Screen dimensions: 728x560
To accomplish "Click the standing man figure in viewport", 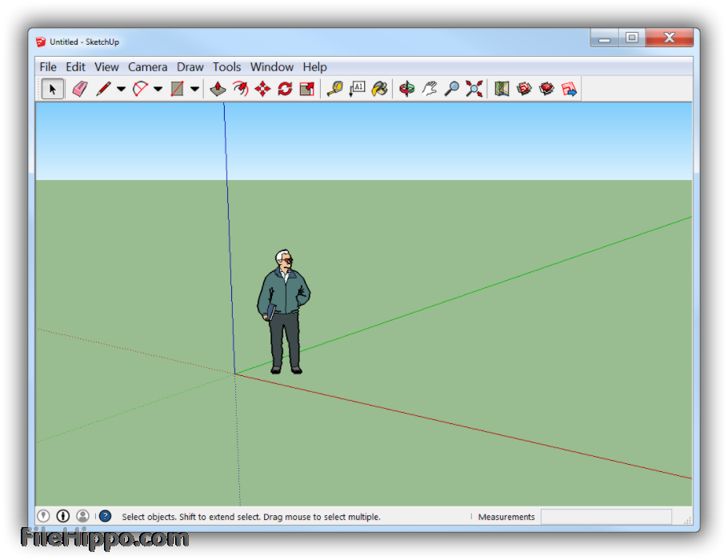I will tap(284, 312).
